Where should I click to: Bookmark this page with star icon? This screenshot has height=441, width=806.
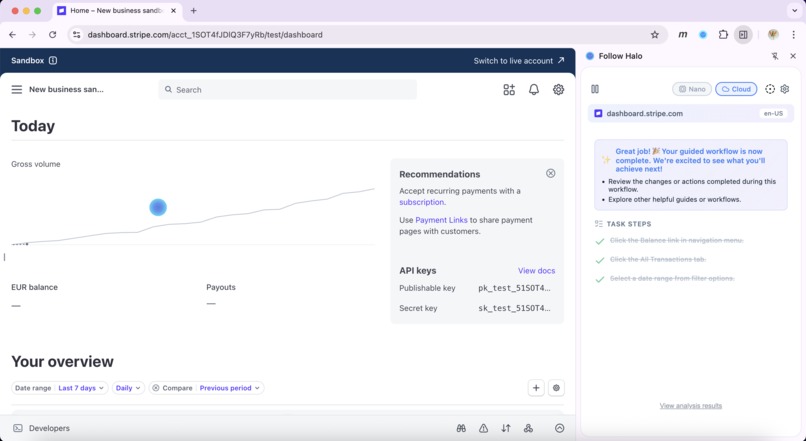point(654,35)
